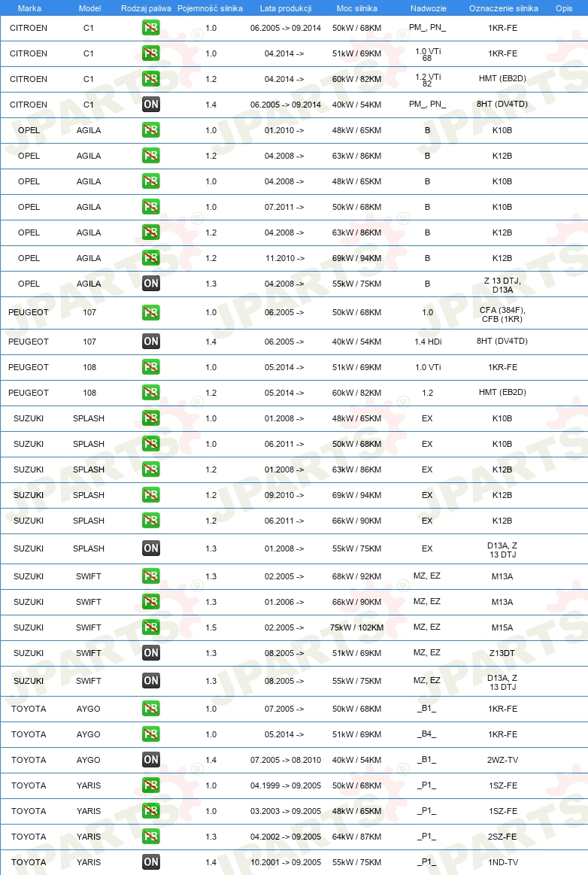
Task: Click body text 1.4 HDi
Action: (x=428, y=342)
